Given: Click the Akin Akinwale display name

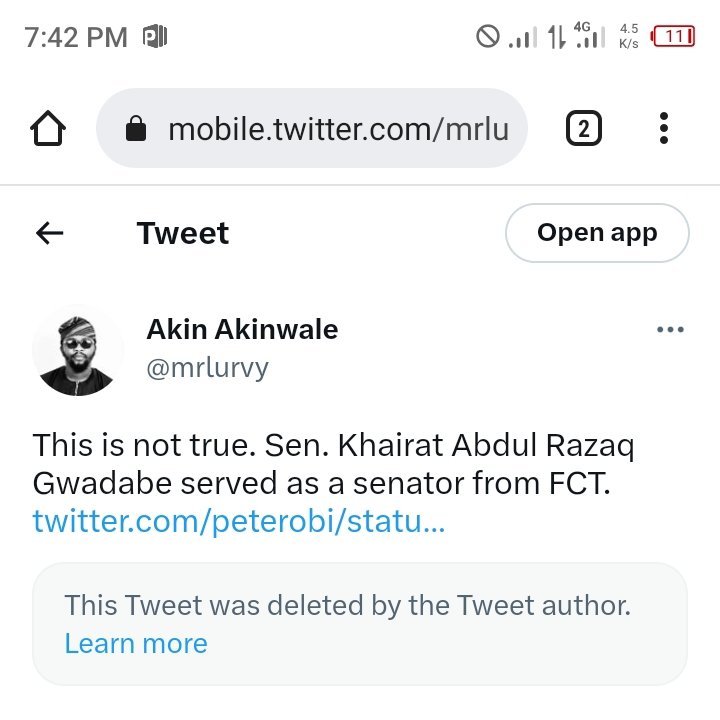Looking at the screenshot, I should (242, 329).
